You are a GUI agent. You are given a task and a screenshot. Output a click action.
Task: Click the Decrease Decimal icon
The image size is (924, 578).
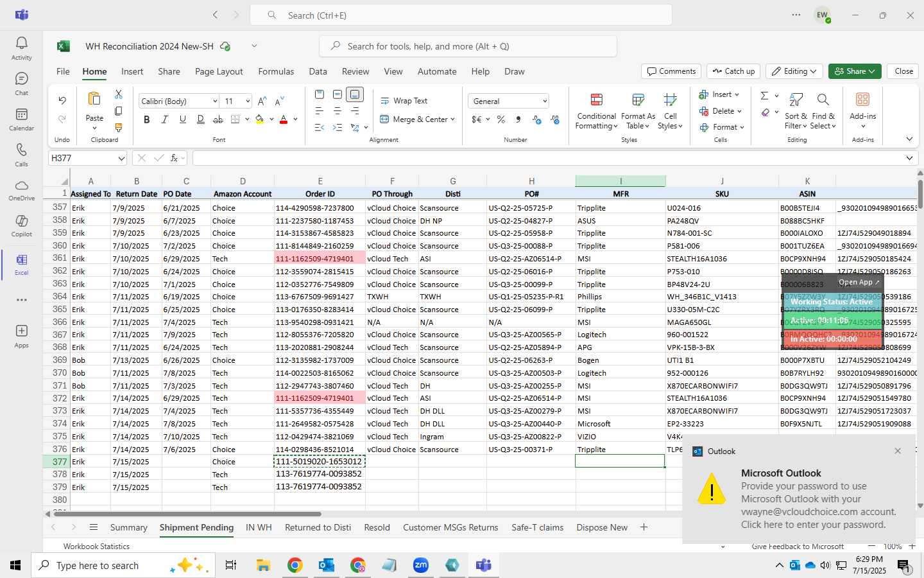(x=555, y=119)
